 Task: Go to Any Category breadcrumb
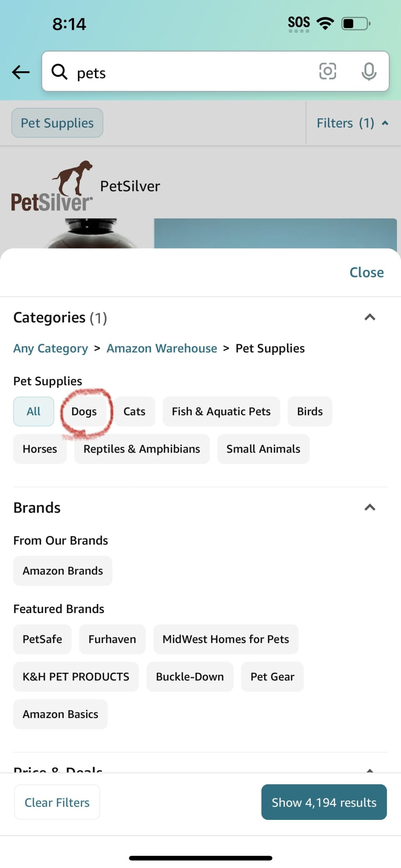[x=51, y=348]
